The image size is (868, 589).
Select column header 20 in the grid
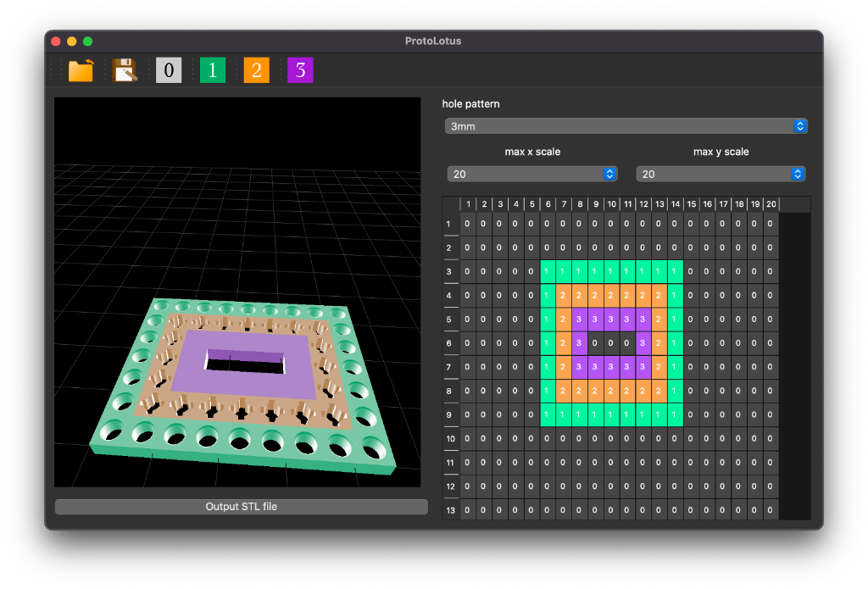[771, 204]
